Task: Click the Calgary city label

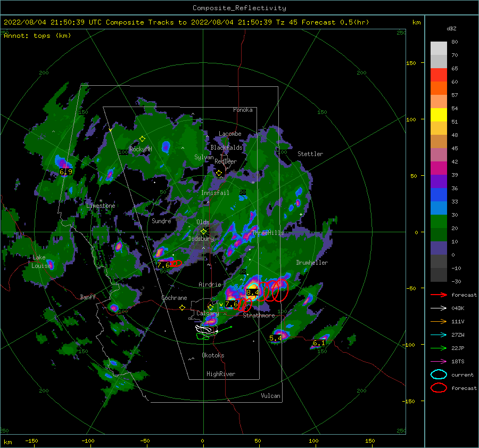Action: coord(208,313)
